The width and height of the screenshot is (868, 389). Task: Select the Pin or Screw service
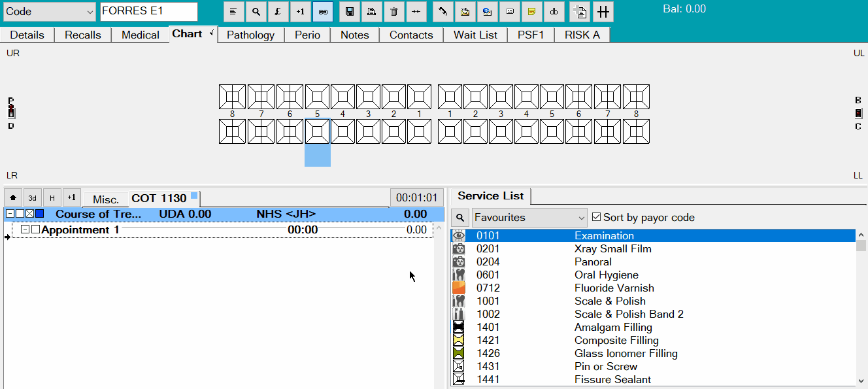(654, 367)
